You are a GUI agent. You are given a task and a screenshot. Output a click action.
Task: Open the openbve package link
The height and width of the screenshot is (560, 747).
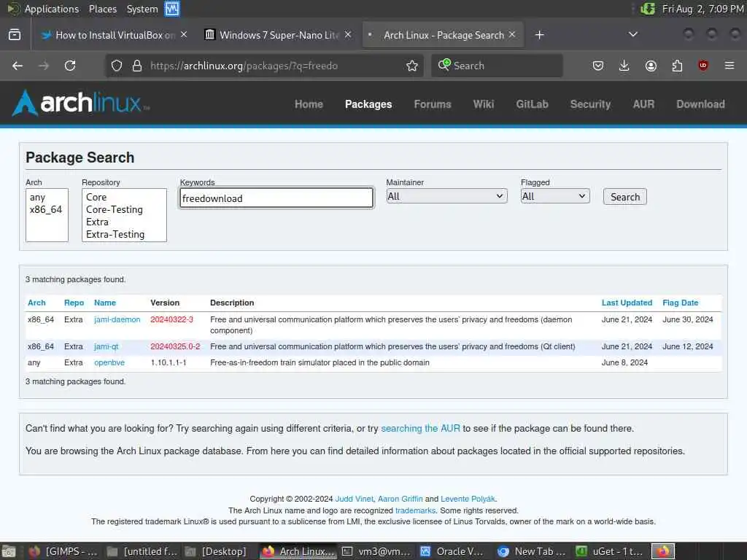(x=109, y=363)
